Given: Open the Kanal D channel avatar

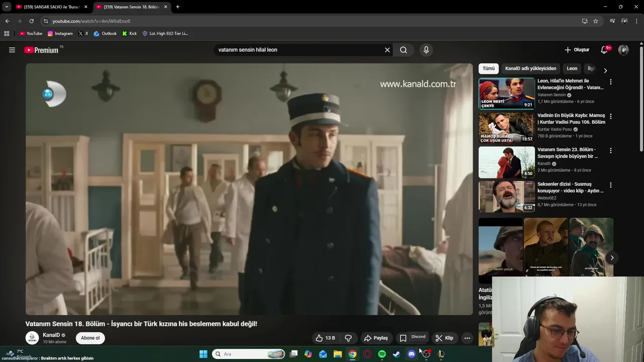Looking at the screenshot, I should click(x=32, y=338).
